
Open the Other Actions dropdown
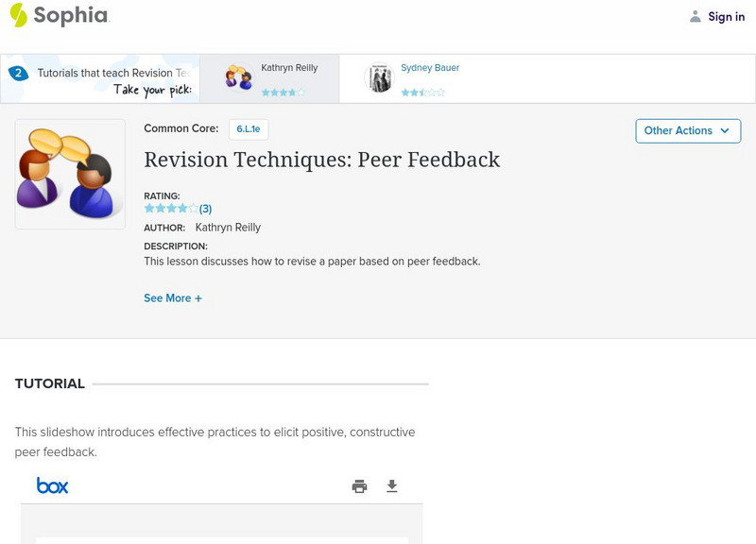pos(687,130)
